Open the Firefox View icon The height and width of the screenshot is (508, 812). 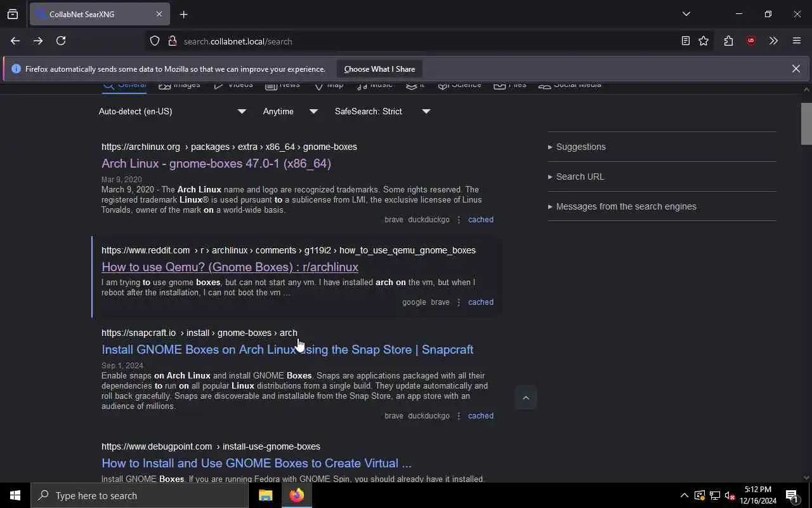point(13,14)
